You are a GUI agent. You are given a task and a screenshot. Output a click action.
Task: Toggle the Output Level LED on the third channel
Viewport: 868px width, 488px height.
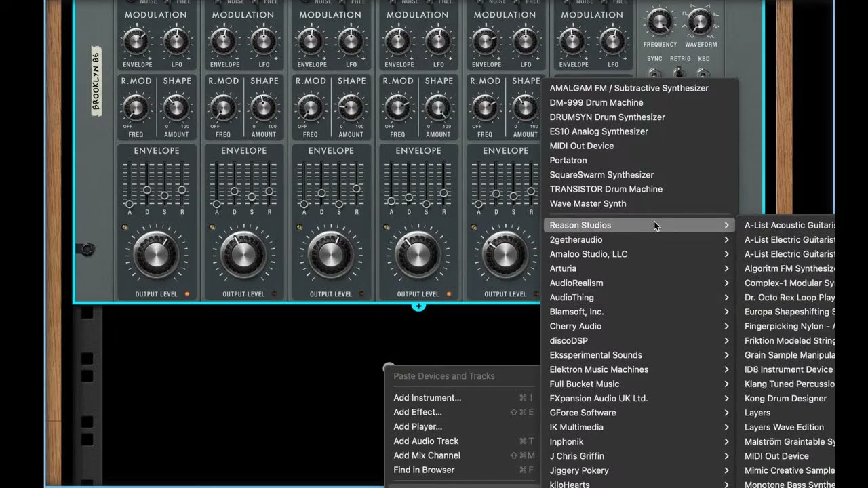(361, 294)
